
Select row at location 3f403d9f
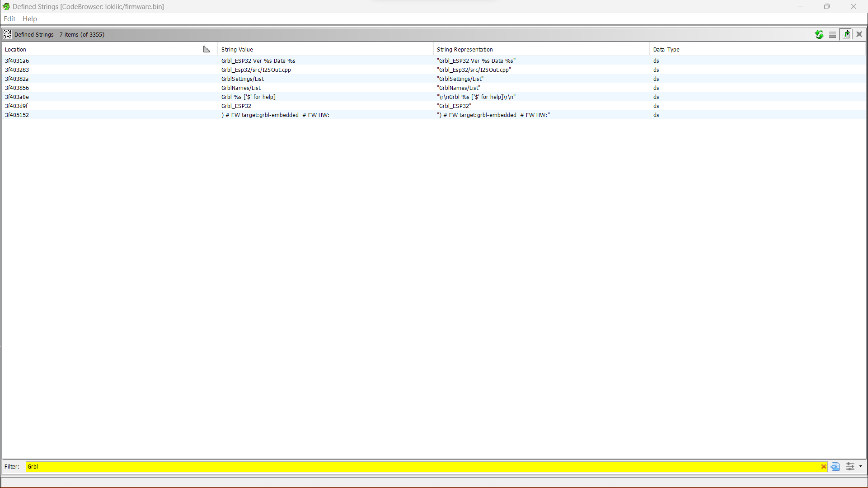click(434, 106)
